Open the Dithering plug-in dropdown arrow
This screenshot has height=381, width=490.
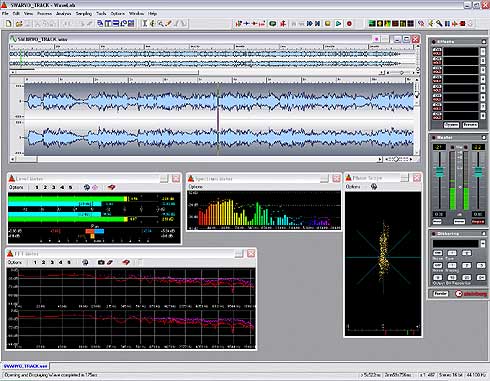pos(483,244)
